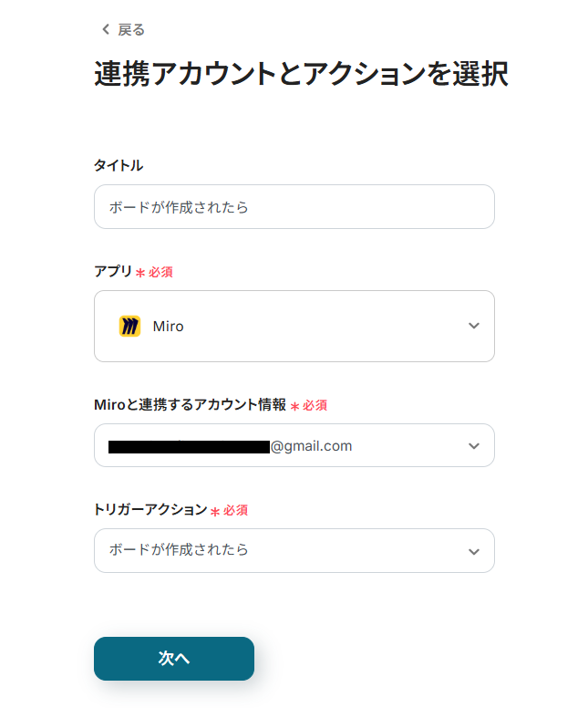Screen dimensions: 588x708
Task: Click the back chevron arrow icon
Action: tap(105, 30)
